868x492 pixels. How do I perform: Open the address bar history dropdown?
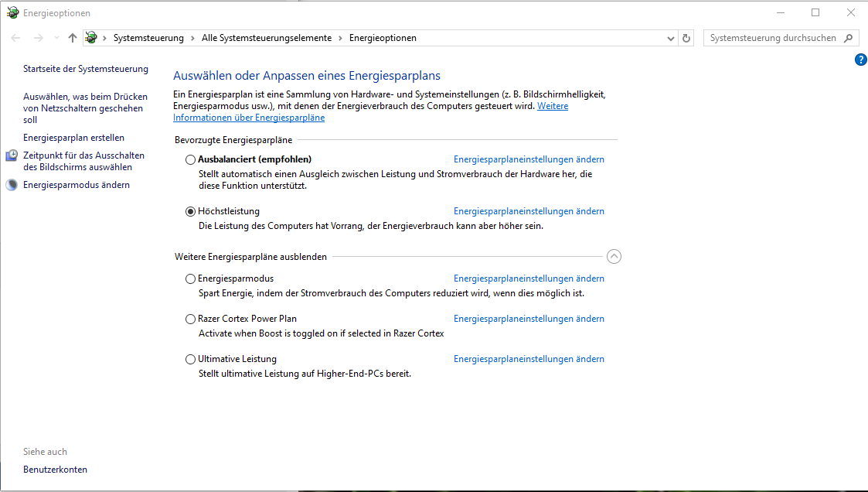point(670,38)
